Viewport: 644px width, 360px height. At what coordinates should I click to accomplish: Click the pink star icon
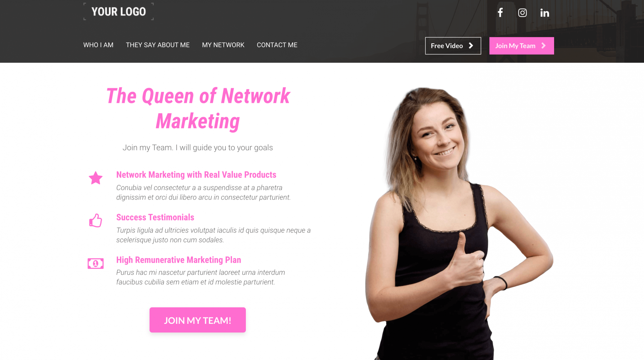click(x=96, y=178)
